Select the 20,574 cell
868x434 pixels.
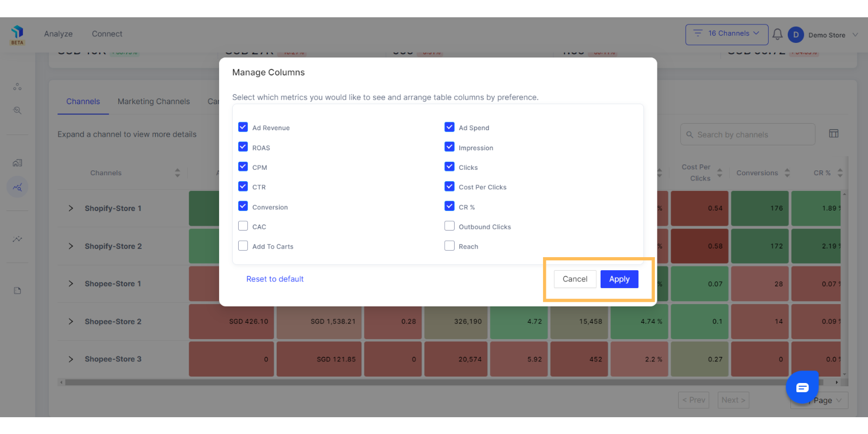[456, 359]
